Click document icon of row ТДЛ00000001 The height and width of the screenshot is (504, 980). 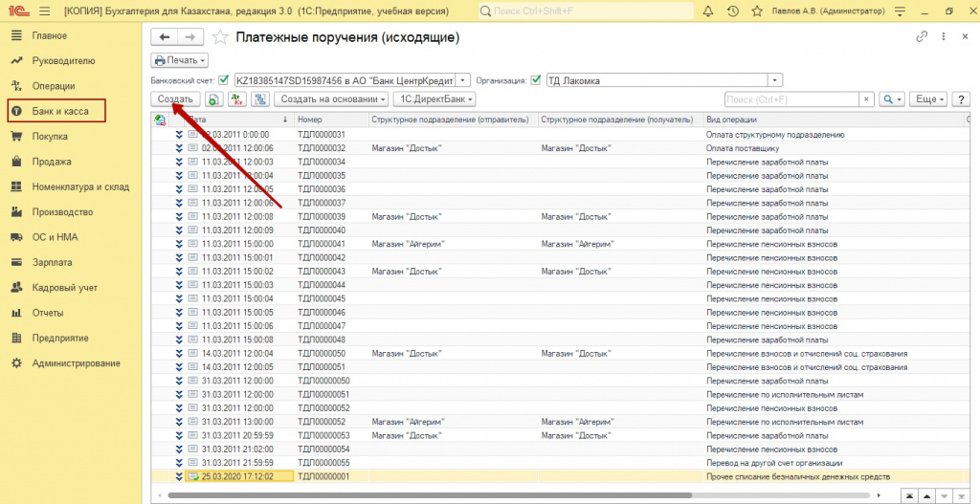193,476
